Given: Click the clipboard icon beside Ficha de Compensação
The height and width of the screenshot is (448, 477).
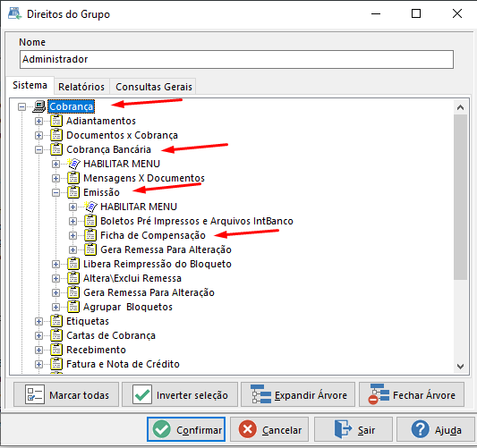Looking at the screenshot, I should click(x=90, y=235).
